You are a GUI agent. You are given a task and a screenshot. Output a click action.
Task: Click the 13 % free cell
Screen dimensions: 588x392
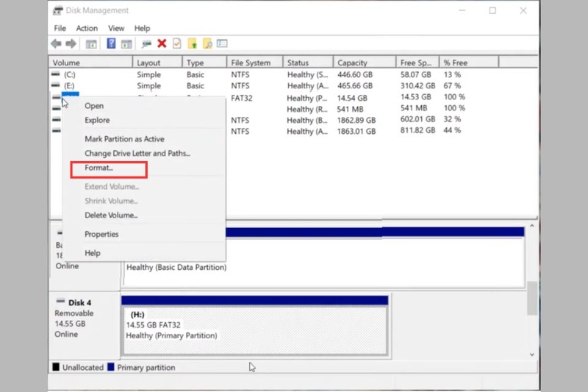click(x=452, y=74)
